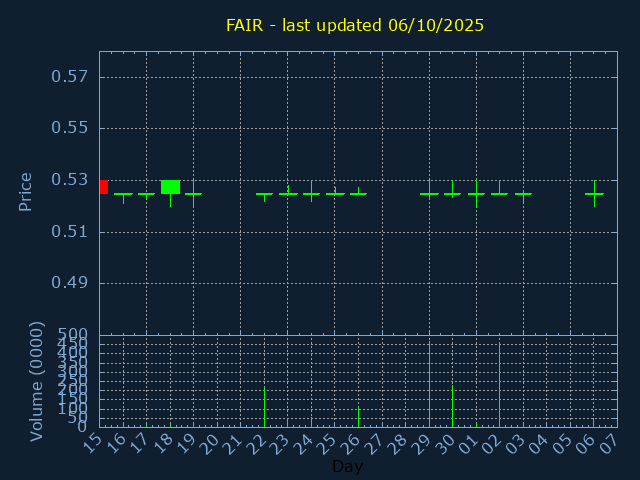
Task: Click the red candlestick at day 15
Action: click(103, 187)
